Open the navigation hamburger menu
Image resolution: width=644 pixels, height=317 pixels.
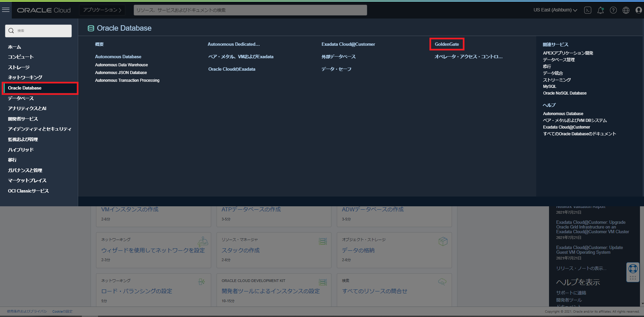tap(6, 10)
